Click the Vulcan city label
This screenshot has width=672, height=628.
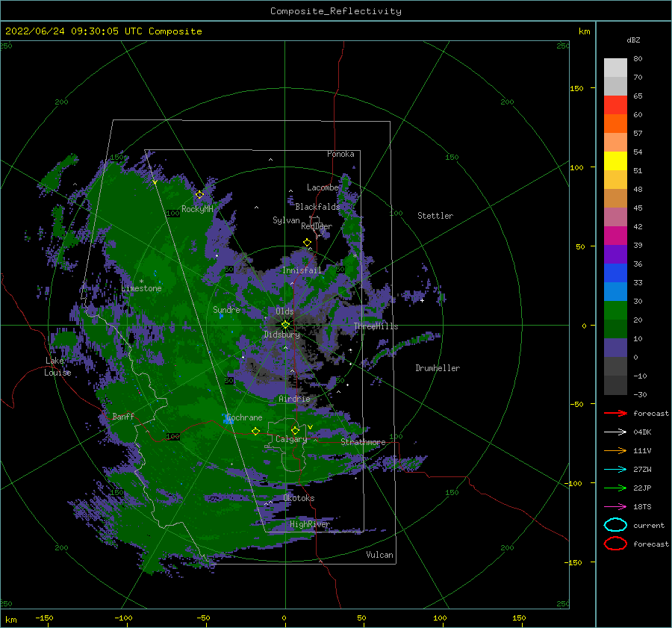coord(379,554)
